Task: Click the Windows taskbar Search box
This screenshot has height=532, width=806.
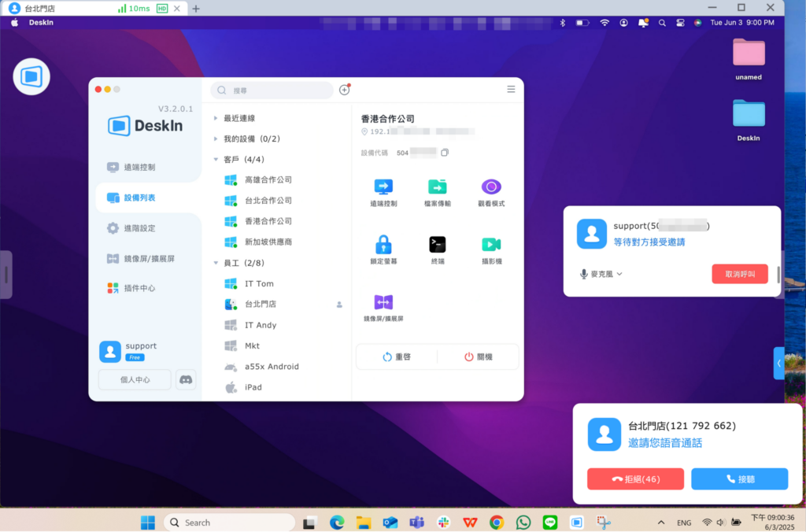Action: (x=229, y=523)
